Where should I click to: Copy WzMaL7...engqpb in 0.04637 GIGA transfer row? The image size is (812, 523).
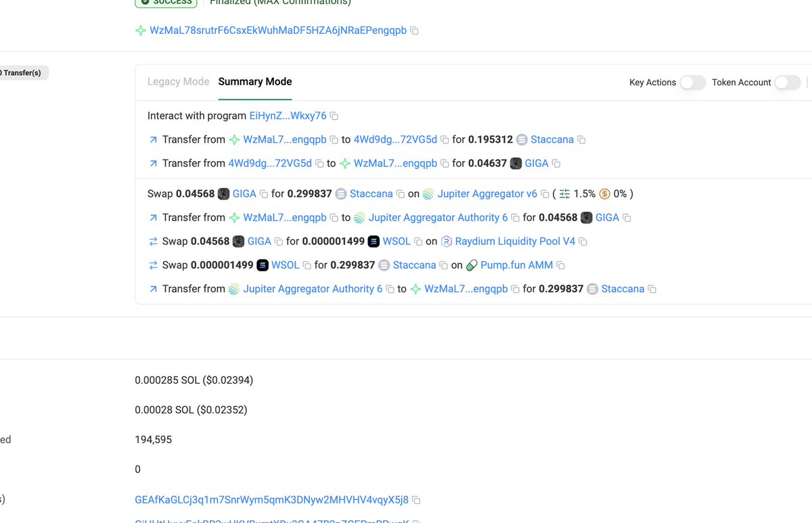point(445,164)
